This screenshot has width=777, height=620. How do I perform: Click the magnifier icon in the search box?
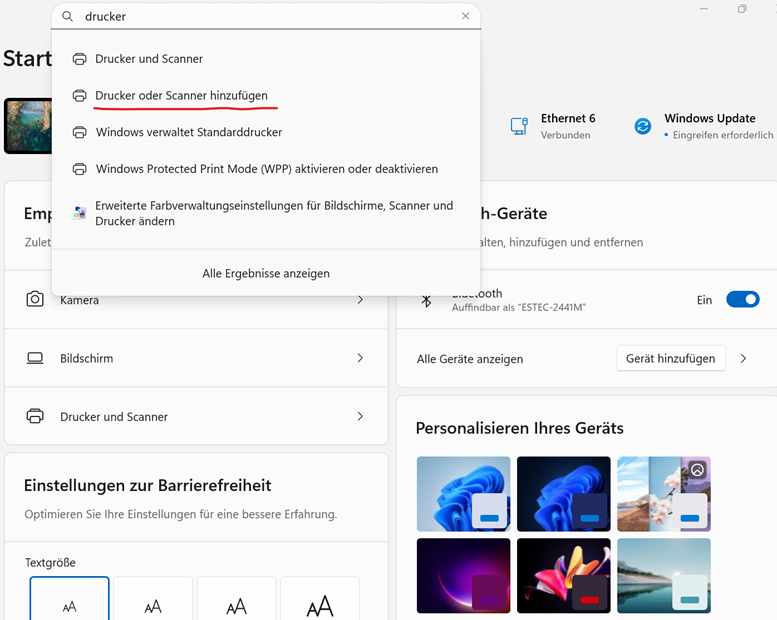68,17
